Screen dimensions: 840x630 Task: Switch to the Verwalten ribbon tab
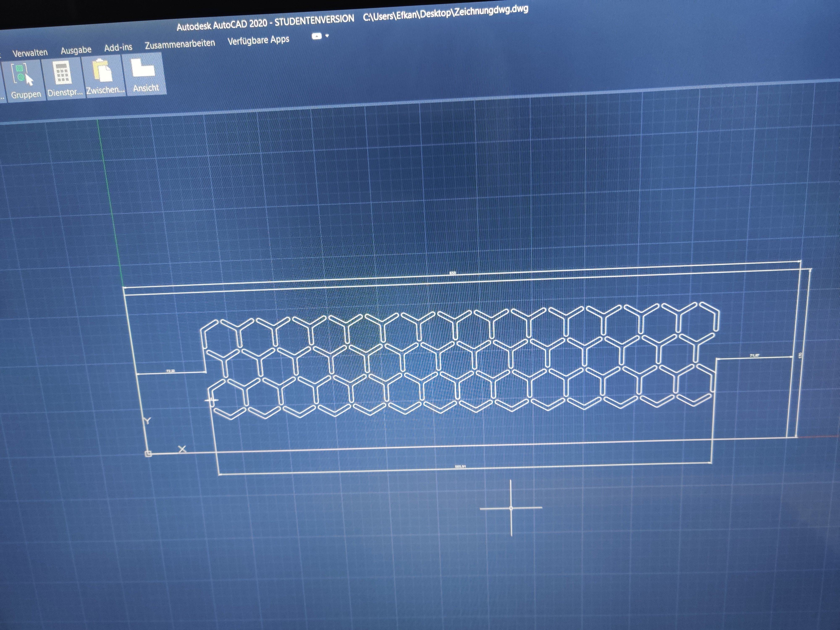pyautogui.click(x=30, y=52)
